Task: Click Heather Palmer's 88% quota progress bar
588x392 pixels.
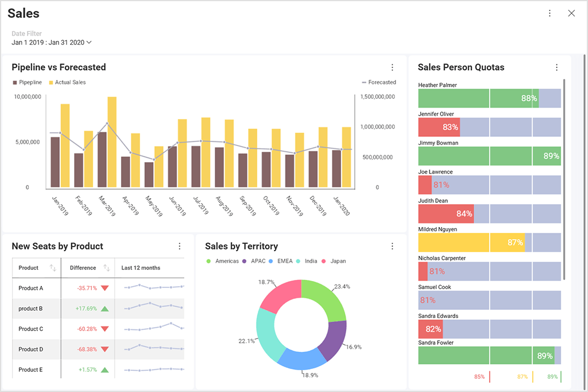Action: (x=511, y=98)
